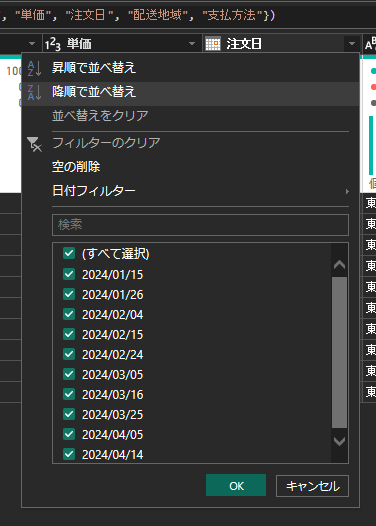
Task: Uncheck the 2024/02/04 checkbox
Action: pyautogui.click(x=69, y=314)
